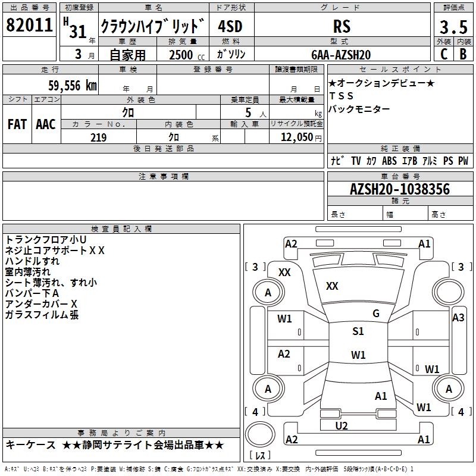Select the ABS equipment entry
The image size is (476, 476).
[x=389, y=161]
